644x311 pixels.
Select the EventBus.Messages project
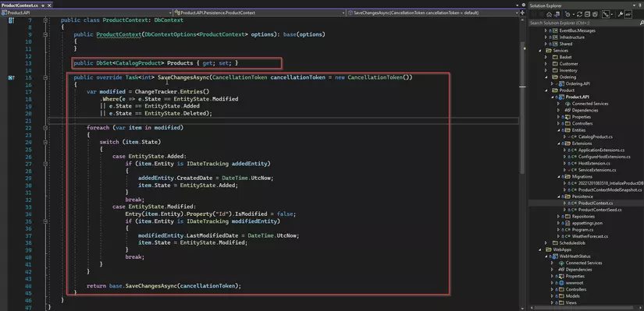577,30
